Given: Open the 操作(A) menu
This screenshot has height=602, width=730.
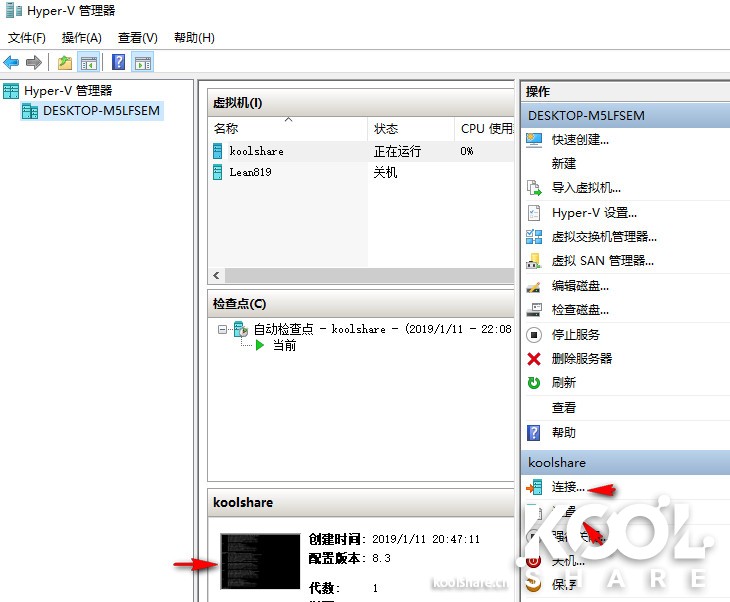Looking at the screenshot, I should click(81, 38).
